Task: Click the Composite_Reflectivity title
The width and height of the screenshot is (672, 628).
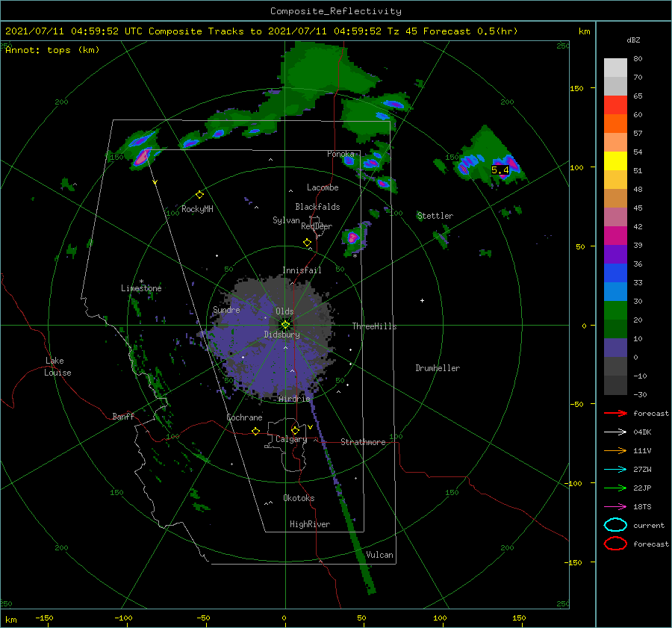Action: (x=335, y=11)
